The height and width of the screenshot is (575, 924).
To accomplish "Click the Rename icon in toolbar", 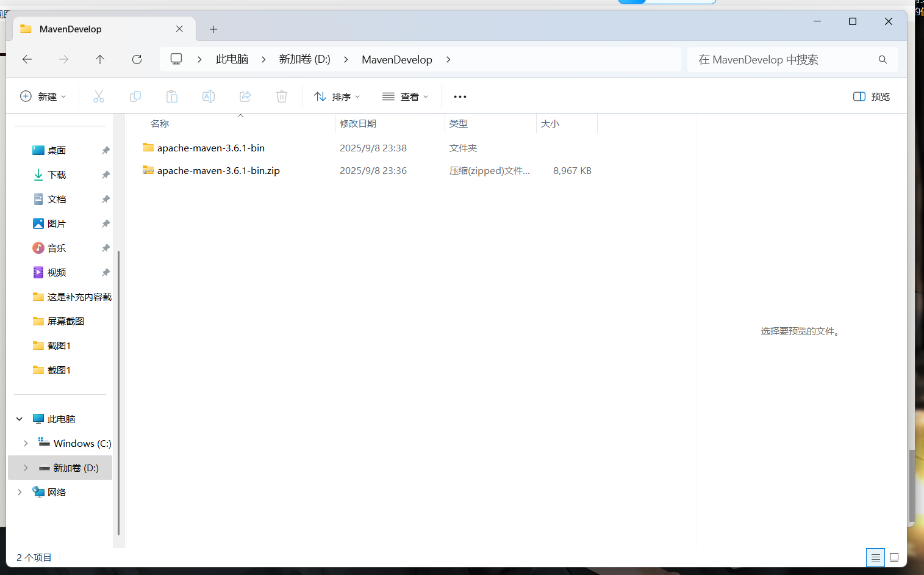I will tap(209, 96).
